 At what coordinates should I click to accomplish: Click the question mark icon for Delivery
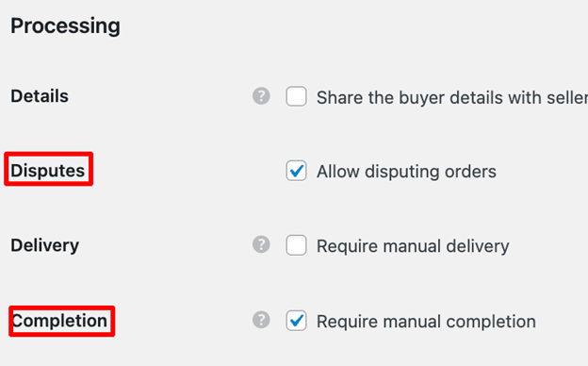point(261,244)
